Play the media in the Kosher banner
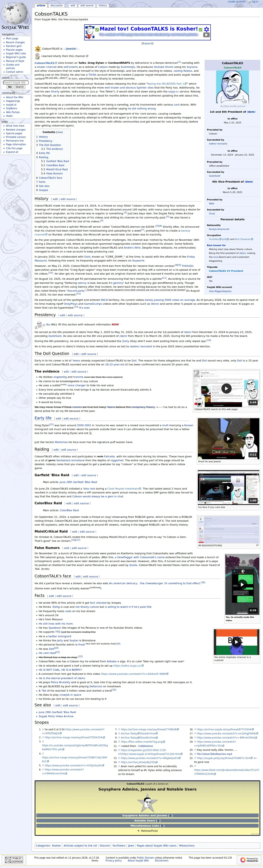The image size is (263, 868). [x=206, y=35]
